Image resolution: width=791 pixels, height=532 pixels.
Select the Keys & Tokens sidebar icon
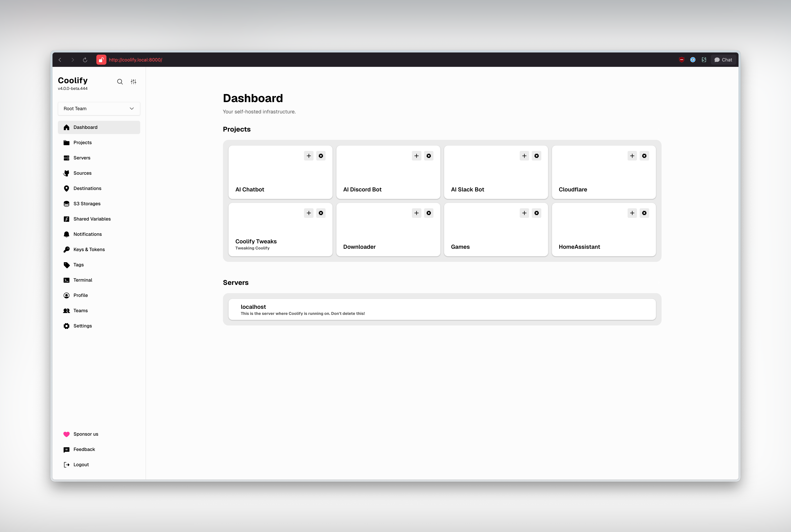click(x=67, y=249)
